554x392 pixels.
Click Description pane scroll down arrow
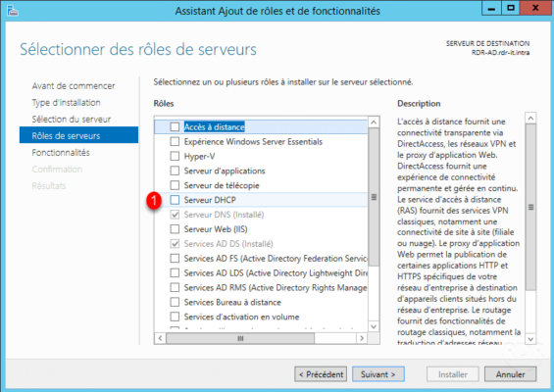[530, 339]
